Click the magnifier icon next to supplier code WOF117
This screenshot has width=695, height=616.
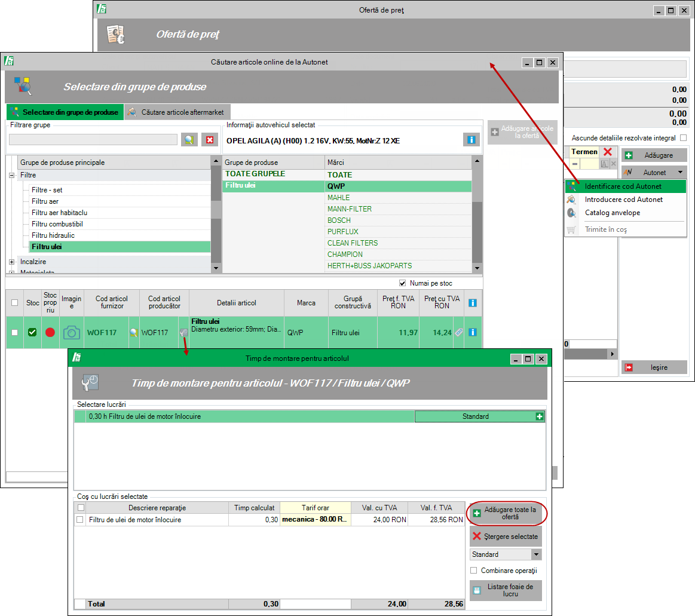tap(133, 332)
